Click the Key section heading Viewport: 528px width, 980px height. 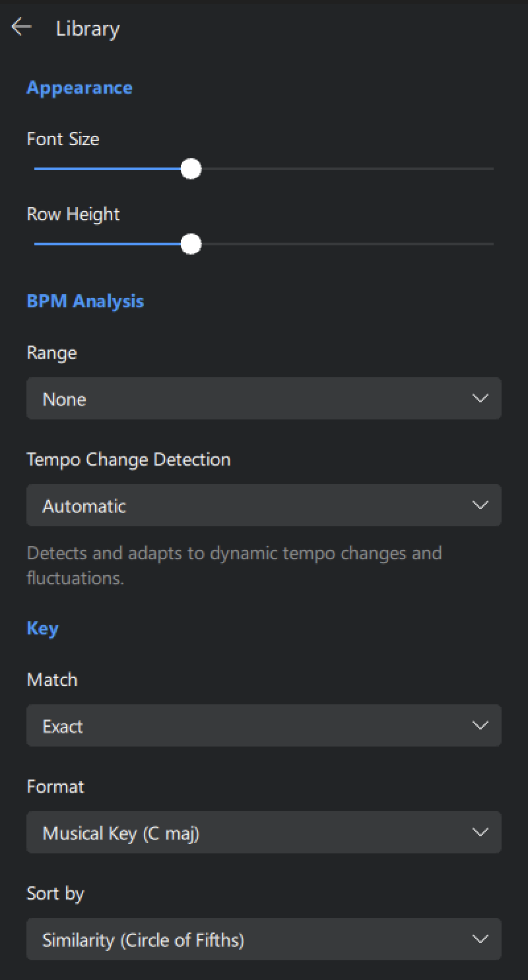coord(42,628)
